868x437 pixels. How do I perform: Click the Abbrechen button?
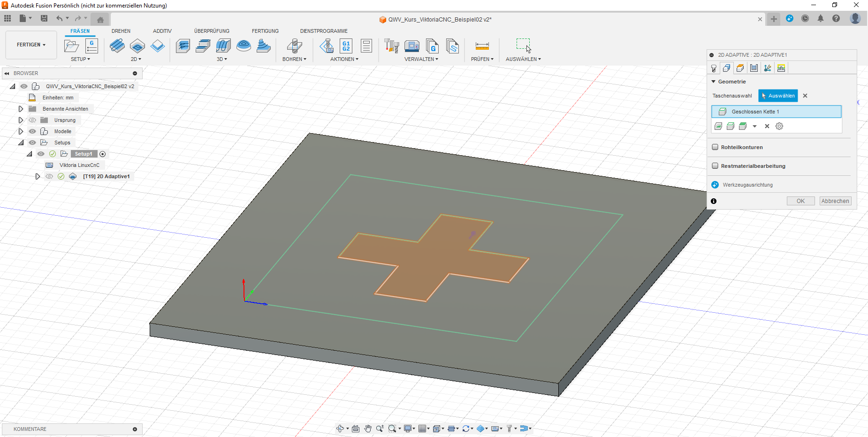[x=835, y=201]
